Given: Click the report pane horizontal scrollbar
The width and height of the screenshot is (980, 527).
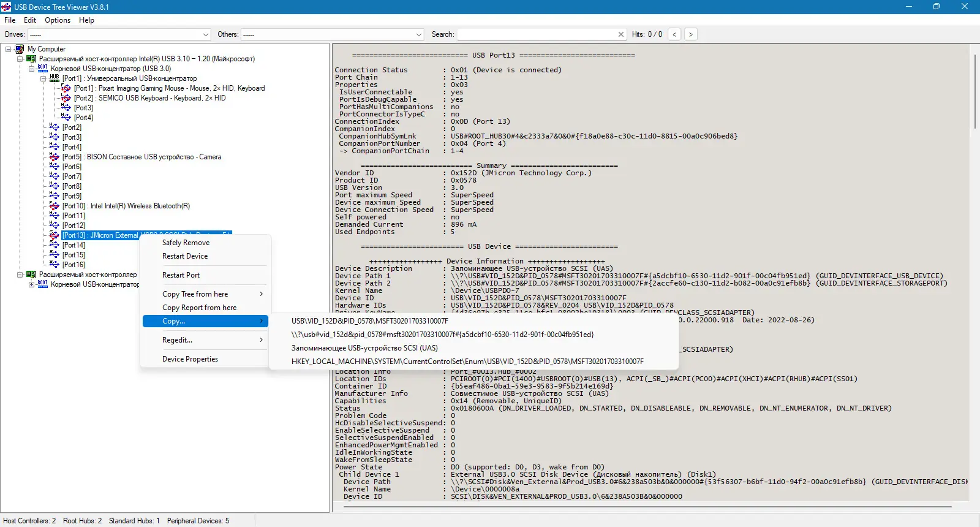Looking at the screenshot, I should (646, 507).
